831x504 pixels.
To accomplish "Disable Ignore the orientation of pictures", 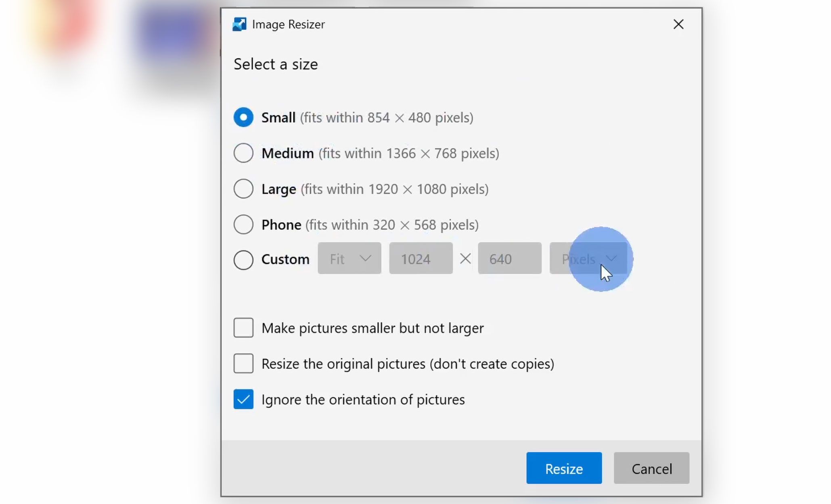I will [x=243, y=398].
